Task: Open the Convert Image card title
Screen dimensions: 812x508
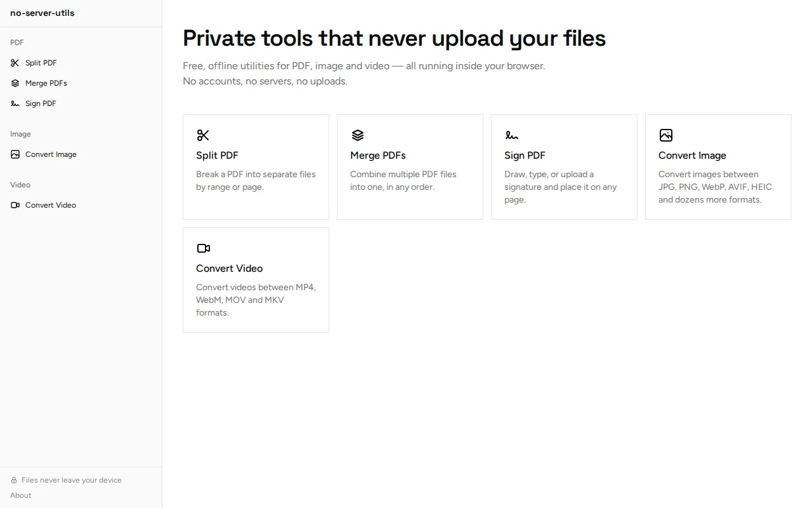Action: point(692,156)
